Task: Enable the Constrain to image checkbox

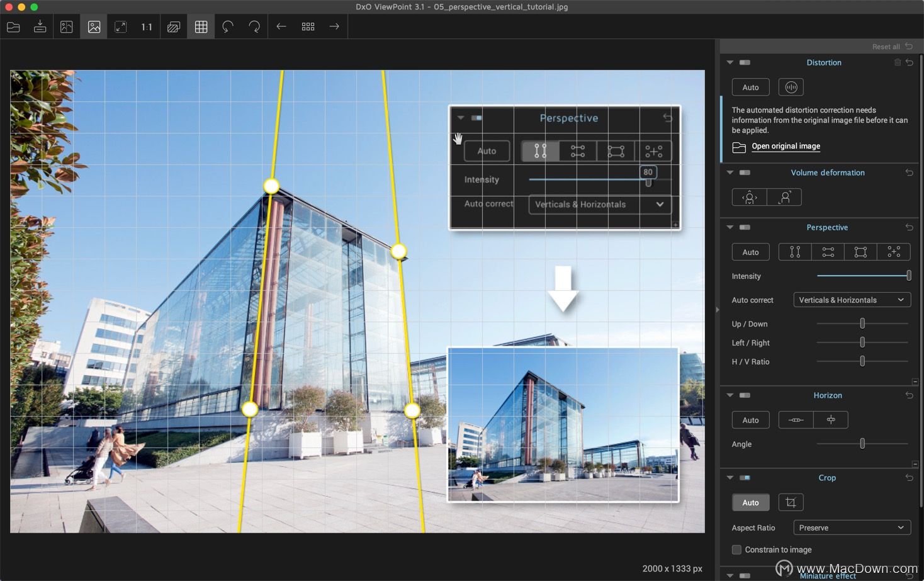Action: [x=735, y=550]
